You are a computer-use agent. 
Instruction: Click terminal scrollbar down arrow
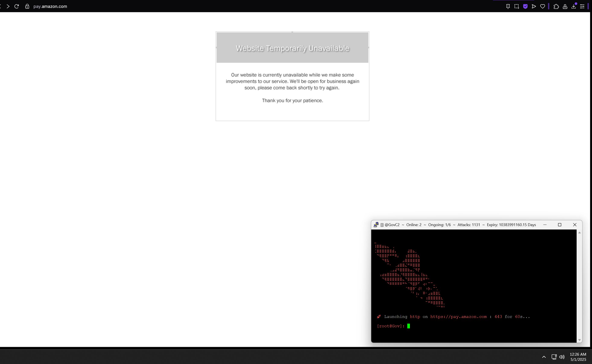579,340
